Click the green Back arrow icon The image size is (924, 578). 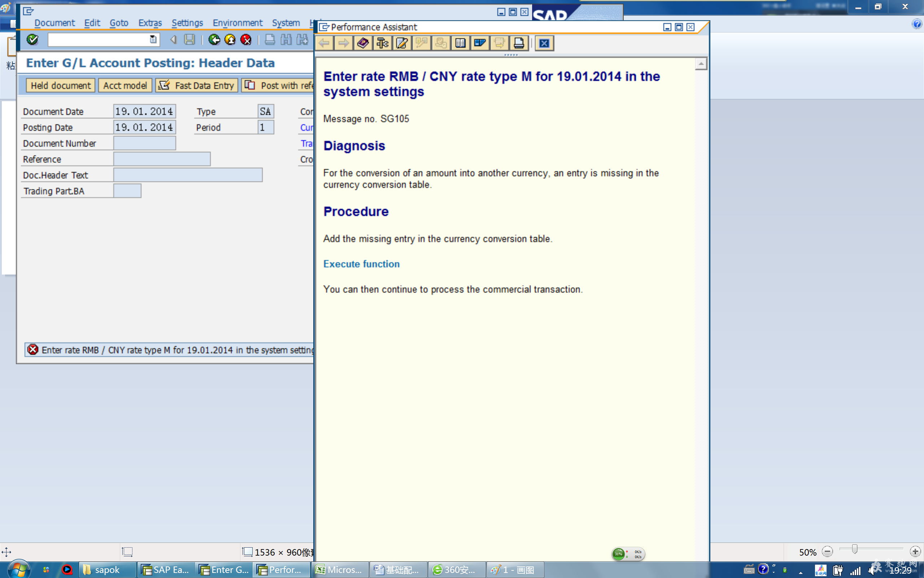(214, 39)
